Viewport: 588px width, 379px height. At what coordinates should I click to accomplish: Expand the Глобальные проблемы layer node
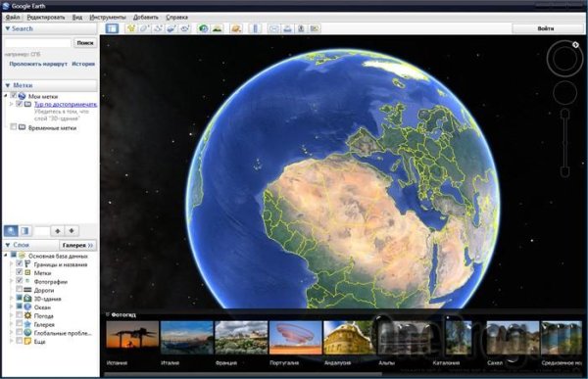point(11,333)
